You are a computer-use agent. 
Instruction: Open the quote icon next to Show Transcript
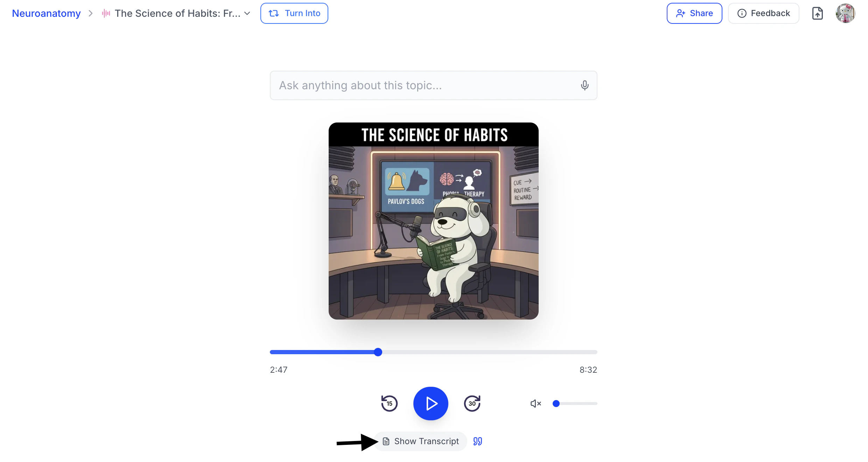[477, 441]
